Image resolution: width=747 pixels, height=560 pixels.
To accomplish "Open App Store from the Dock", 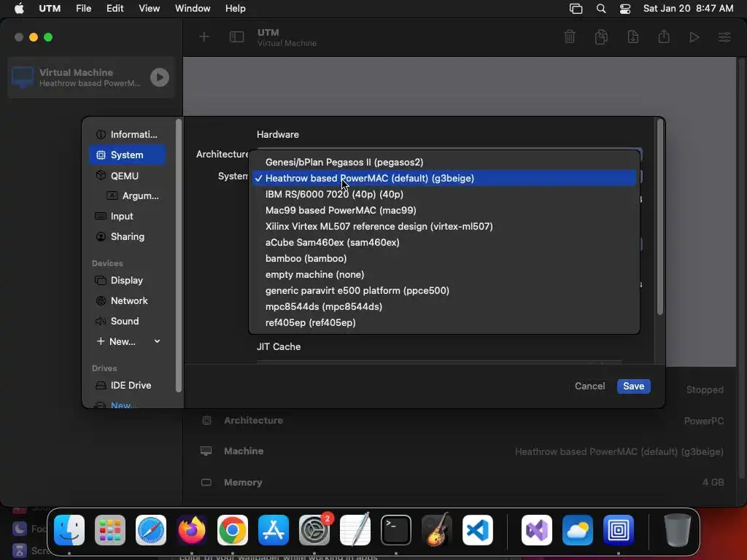I will [274, 530].
